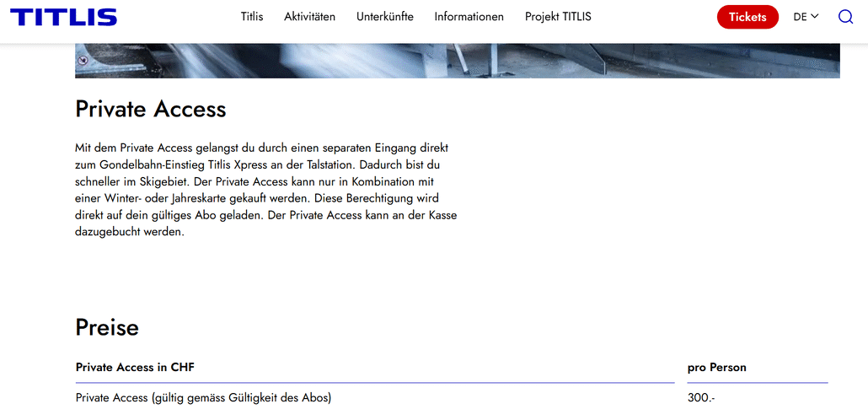The image size is (868, 420).
Task: Click the 'pro Person' column header
Action: [717, 368]
